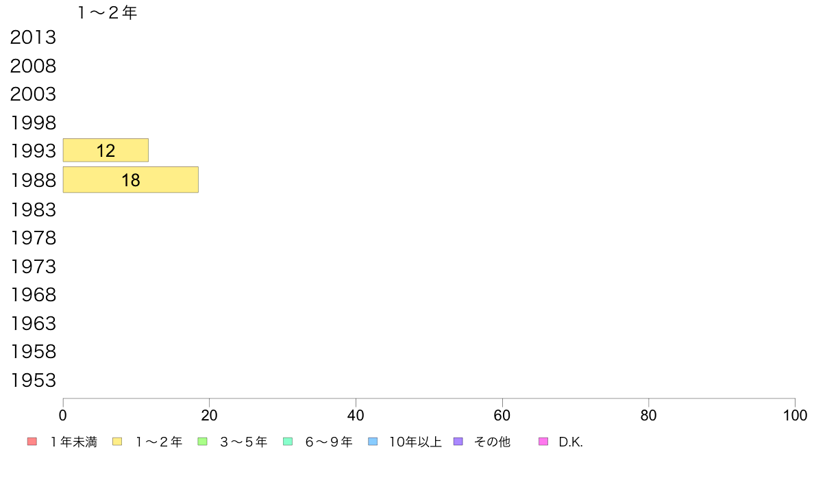Click the 1～2年 chart title
Screen dimensions: 814x504
click(108, 12)
